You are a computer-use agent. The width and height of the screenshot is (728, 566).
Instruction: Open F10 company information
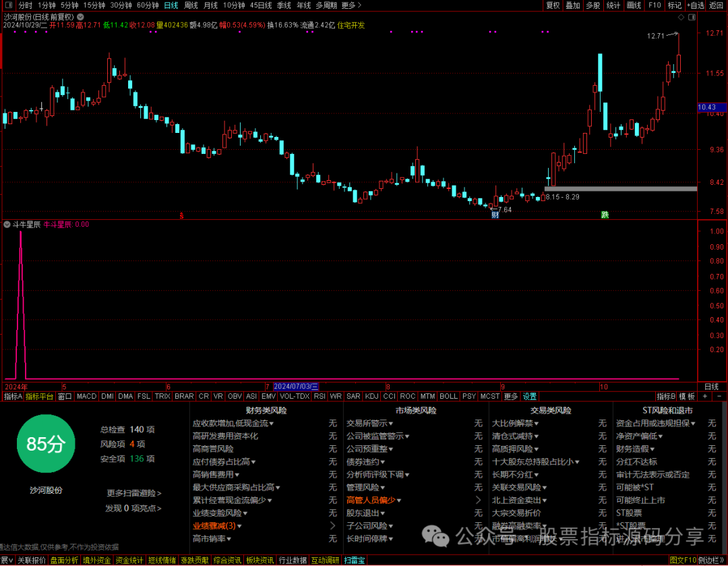pyautogui.click(x=654, y=5)
